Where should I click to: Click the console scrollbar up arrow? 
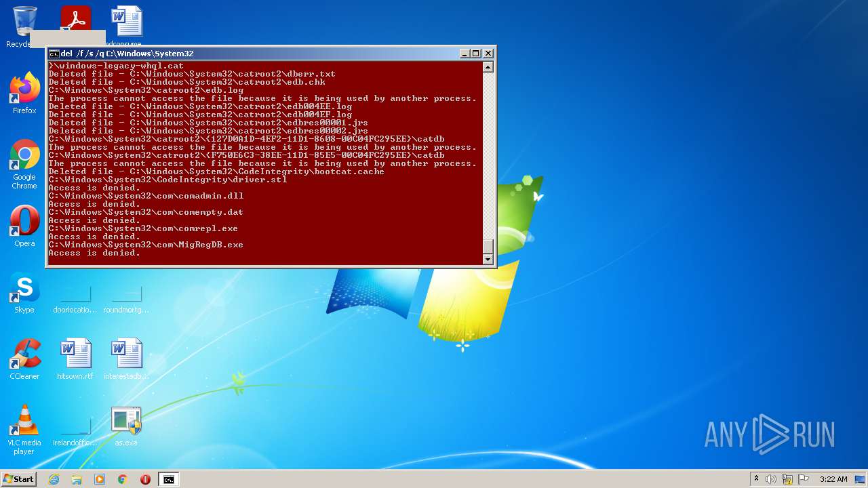[x=488, y=66]
